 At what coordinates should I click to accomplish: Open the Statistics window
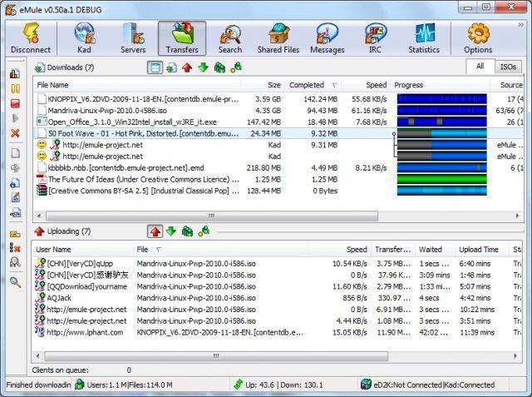(x=424, y=38)
